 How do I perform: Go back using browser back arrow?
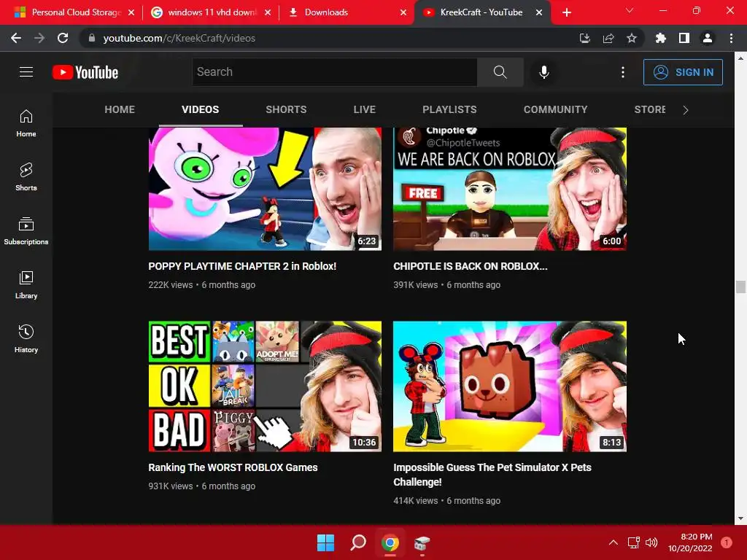(x=16, y=38)
